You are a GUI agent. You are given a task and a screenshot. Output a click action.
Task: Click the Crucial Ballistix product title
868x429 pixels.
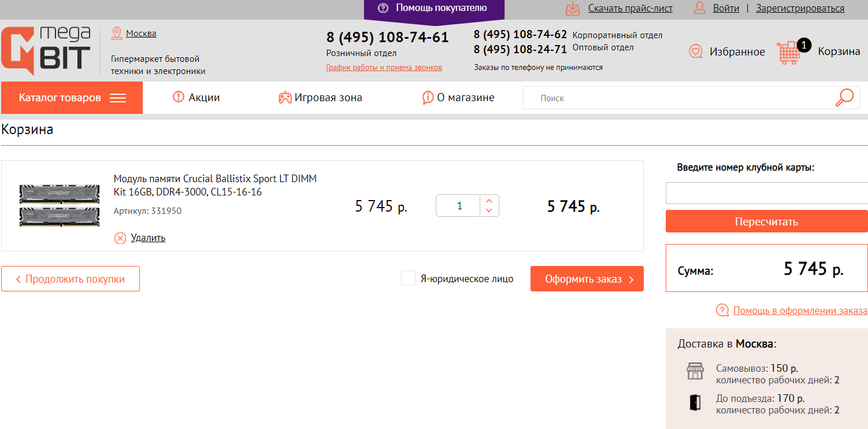pyautogui.click(x=215, y=185)
